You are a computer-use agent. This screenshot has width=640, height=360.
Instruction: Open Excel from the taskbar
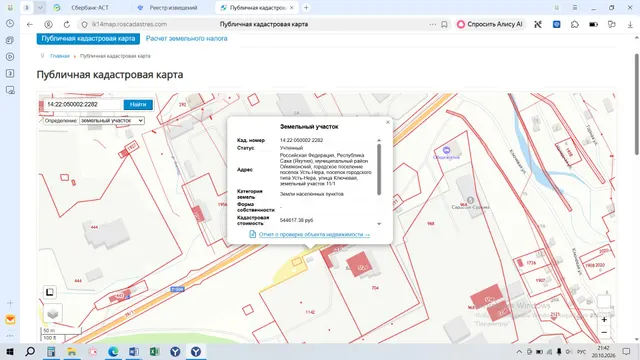coord(154,352)
